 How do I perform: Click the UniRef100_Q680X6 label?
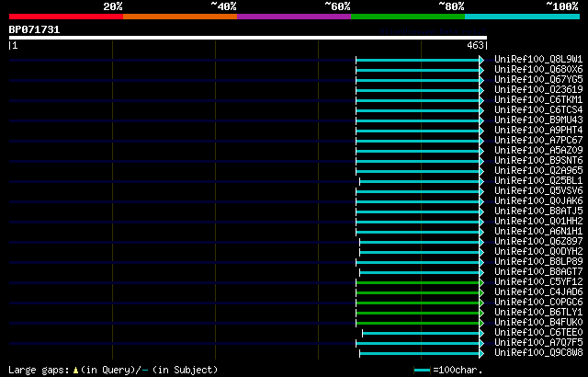coord(538,69)
